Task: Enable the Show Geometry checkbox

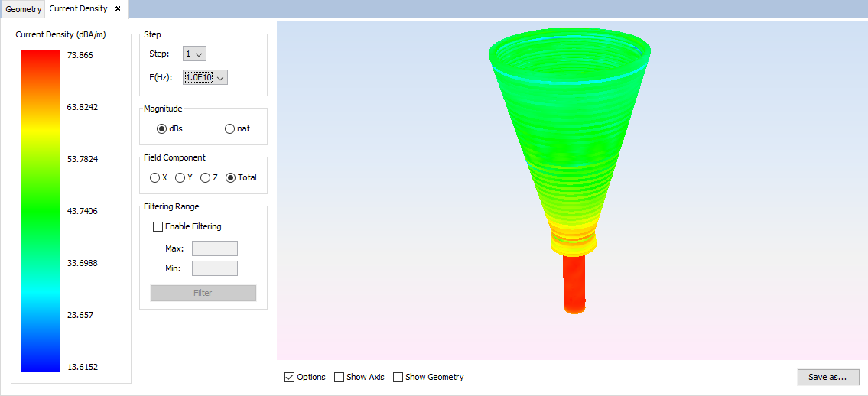Action: [398, 377]
